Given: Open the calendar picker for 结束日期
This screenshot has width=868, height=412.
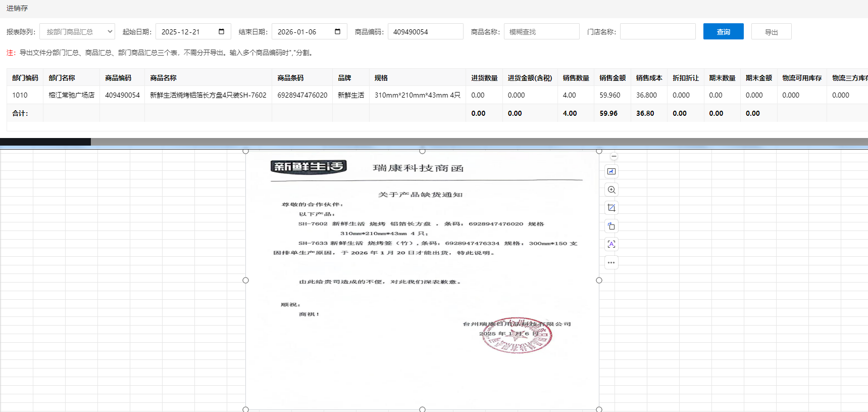Looking at the screenshot, I should [337, 32].
